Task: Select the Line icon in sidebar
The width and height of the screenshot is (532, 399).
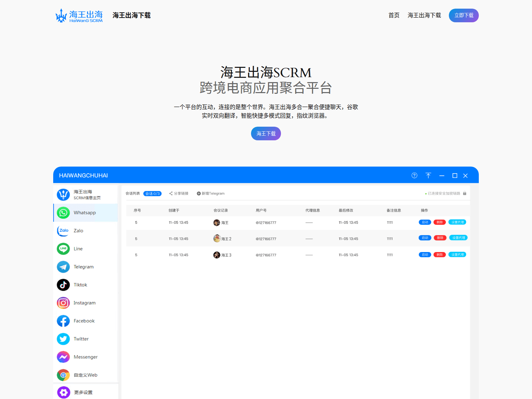Action: (x=63, y=249)
